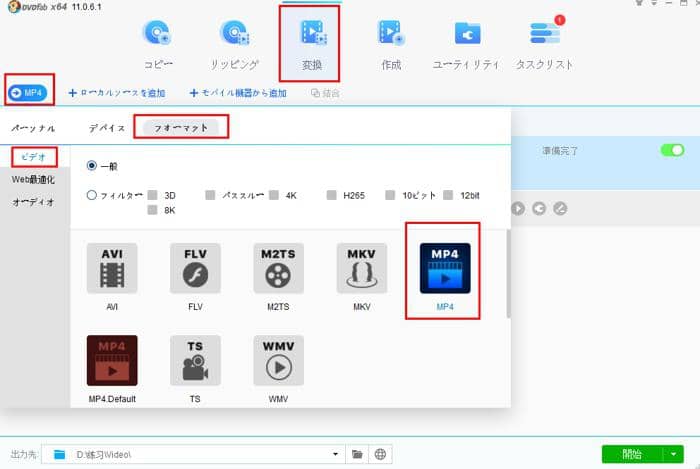Check the H265 filter checkbox
700x469 pixels.
click(332, 195)
